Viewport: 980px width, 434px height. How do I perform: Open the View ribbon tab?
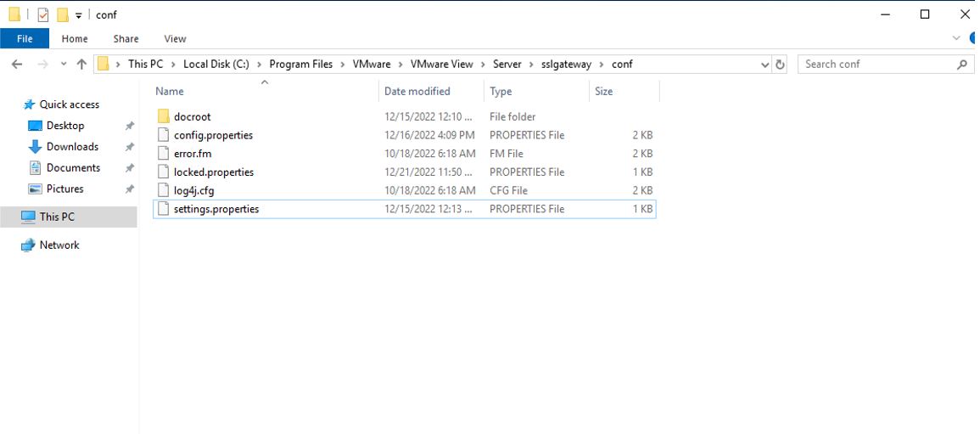[175, 39]
